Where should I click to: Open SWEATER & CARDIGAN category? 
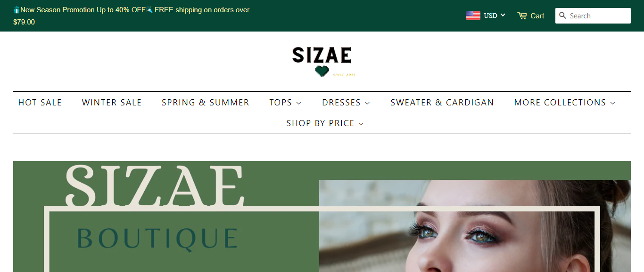[x=442, y=103]
